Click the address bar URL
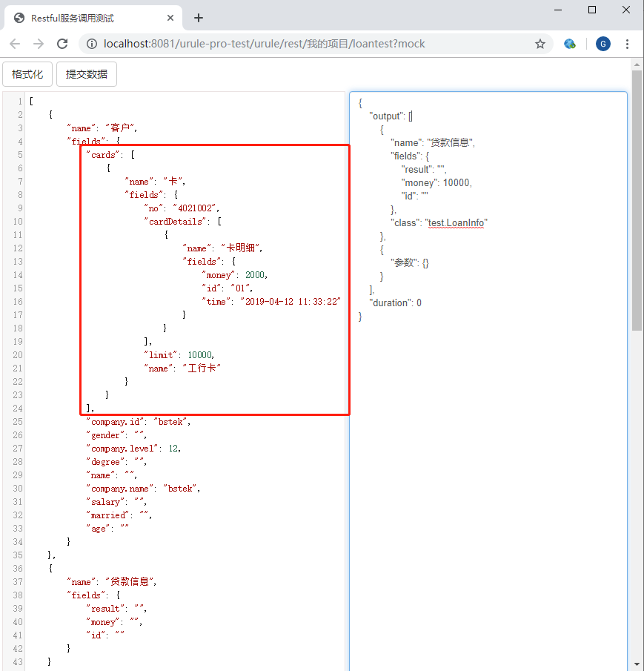Screen dimensions: 644x671 [265, 44]
